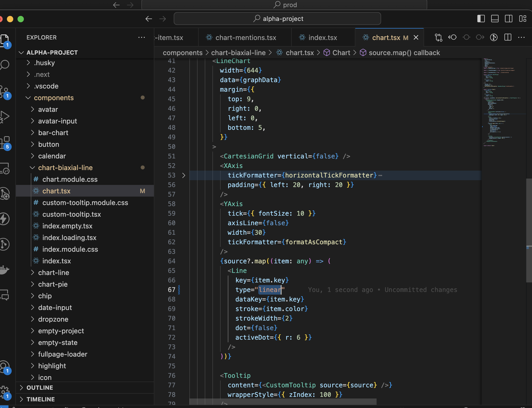Click Chart in the breadcrumb path
This screenshot has width=532, height=408.
pyautogui.click(x=341, y=53)
